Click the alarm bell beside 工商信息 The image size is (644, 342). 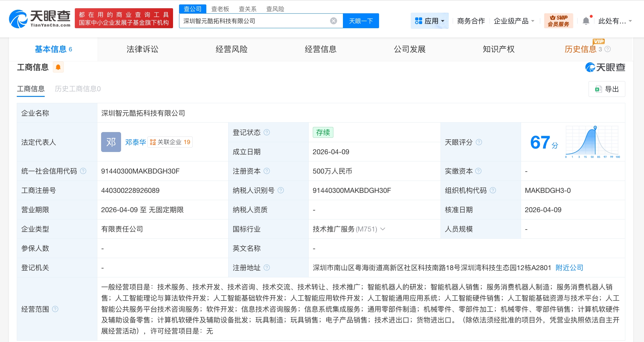pyautogui.click(x=58, y=67)
